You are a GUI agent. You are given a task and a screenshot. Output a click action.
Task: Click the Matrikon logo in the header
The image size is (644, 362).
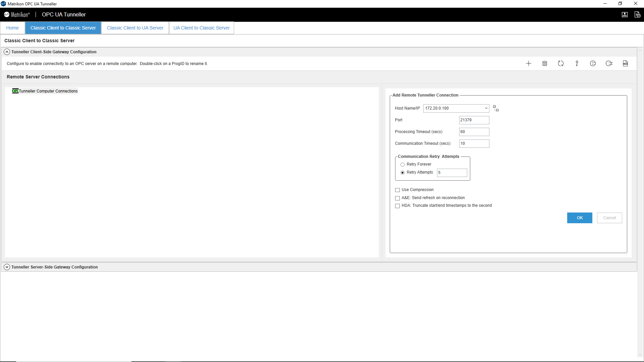[x=17, y=14]
